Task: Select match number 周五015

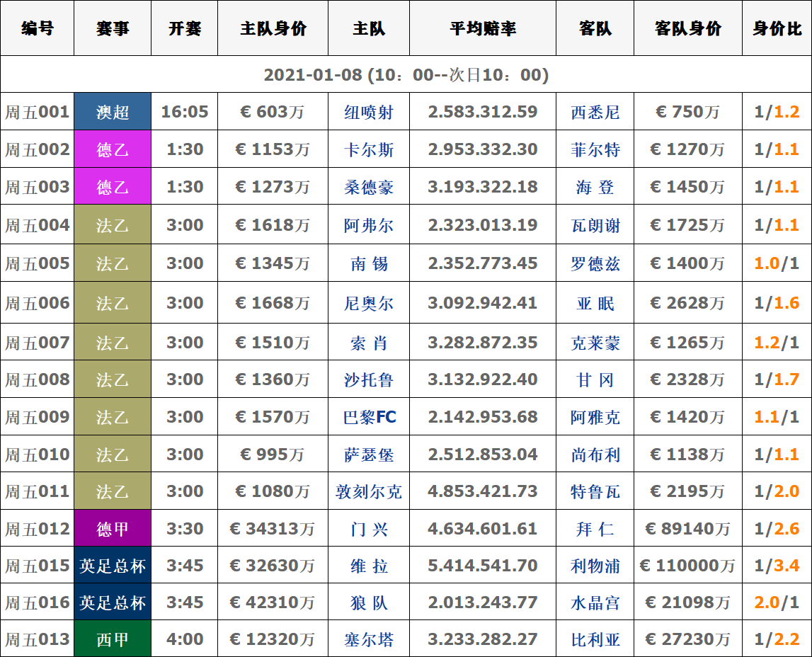Action: click(37, 566)
